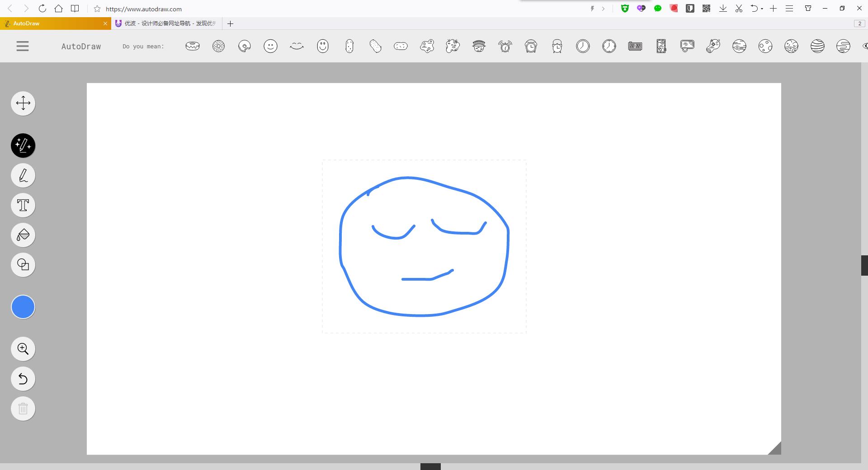Select the AutoDraw magic pen tool
Image resolution: width=868 pixels, height=470 pixels.
click(23, 146)
